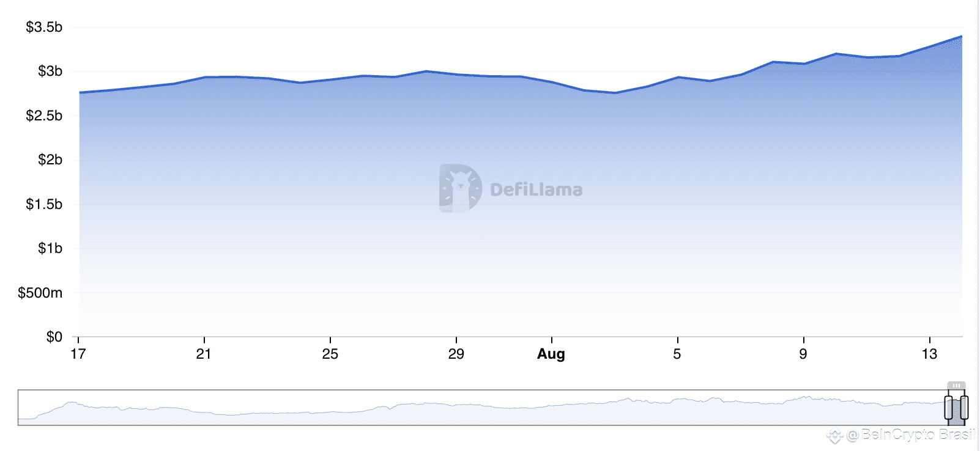This screenshot has width=980, height=451.
Task: Click the 25 date label on the x-axis
Action: pos(330,354)
